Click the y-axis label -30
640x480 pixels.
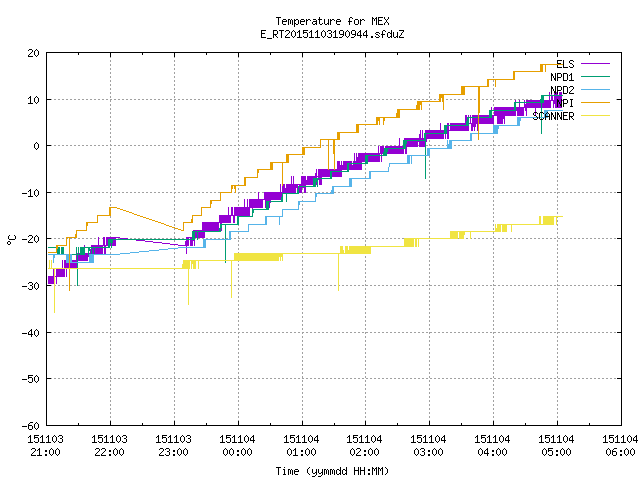click(31, 286)
